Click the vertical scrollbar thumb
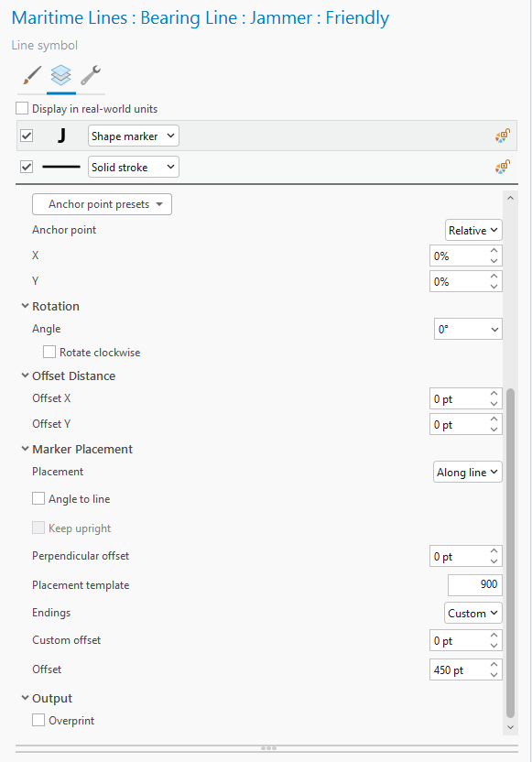The height and width of the screenshot is (762, 532). tap(510, 552)
